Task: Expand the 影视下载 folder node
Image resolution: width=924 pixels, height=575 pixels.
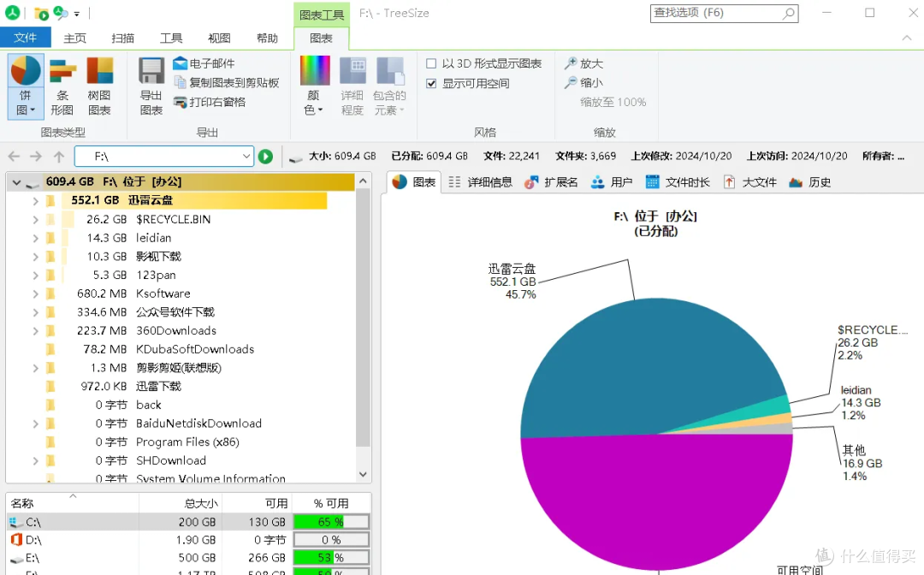Action: (35, 257)
